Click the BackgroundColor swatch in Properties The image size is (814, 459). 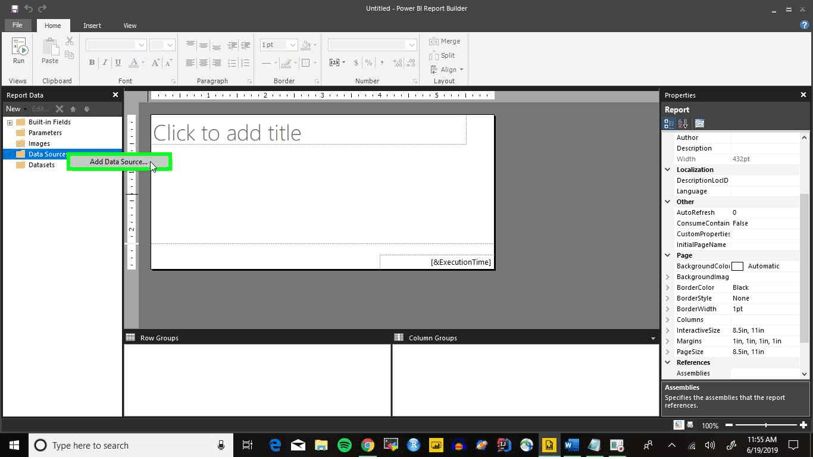point(737,266)
